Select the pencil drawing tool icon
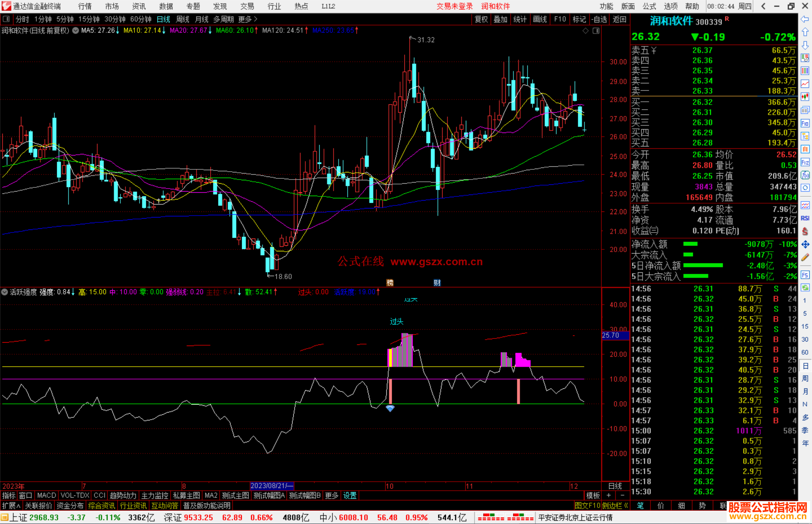Image resolution: width=812 pixels, height=524 pixels. click(x=805, y=257)
